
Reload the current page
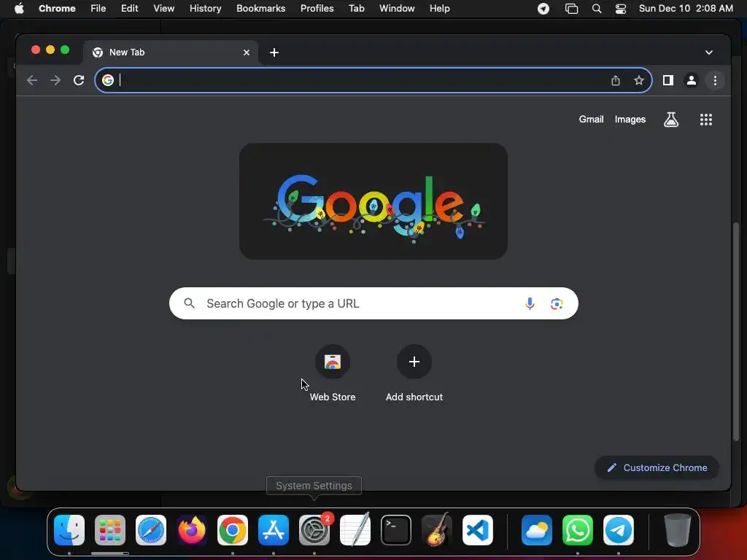79,80
